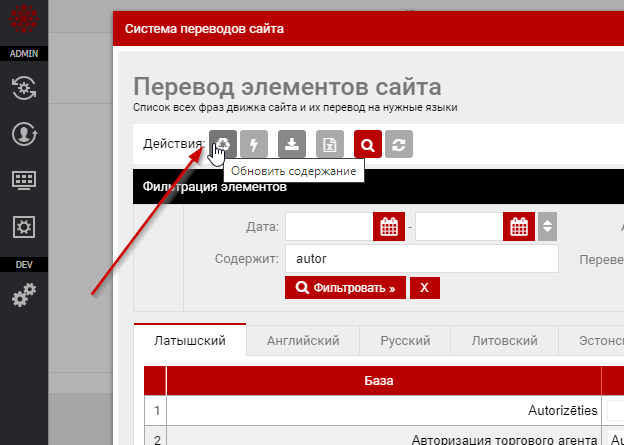The height and width of the screenshot is (445, 624).
Task: Click the red X clear filter button
Action: coord(424,288)
